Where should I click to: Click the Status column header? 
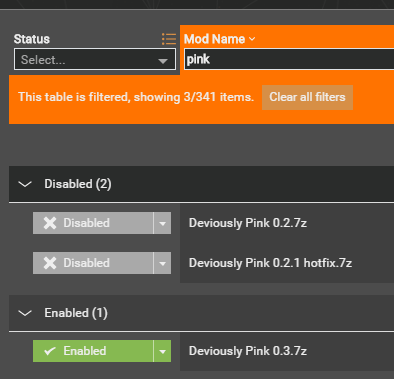32,39
